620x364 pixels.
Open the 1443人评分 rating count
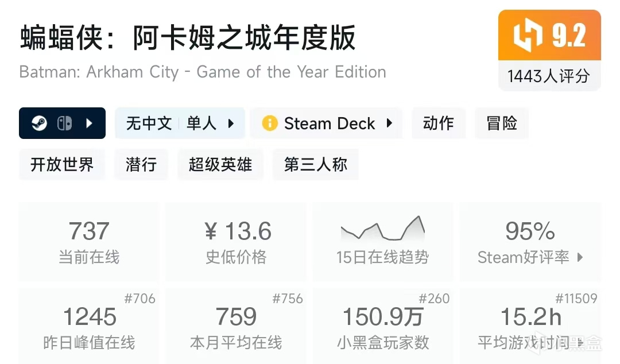549,76
